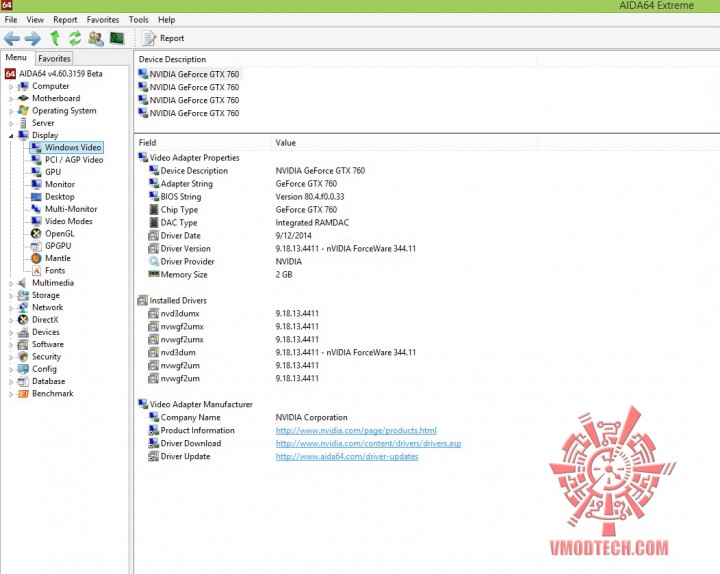Open the OpenGL item icon

36,233
